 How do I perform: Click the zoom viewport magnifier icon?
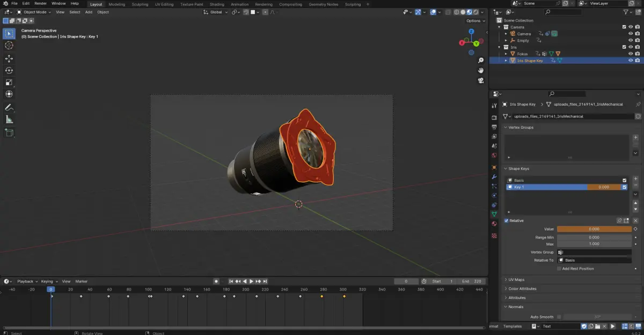(x=481, y=61)
